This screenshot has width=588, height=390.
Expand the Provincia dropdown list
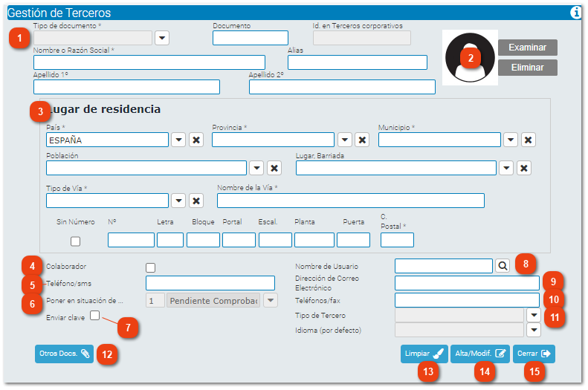coord(345,140)
